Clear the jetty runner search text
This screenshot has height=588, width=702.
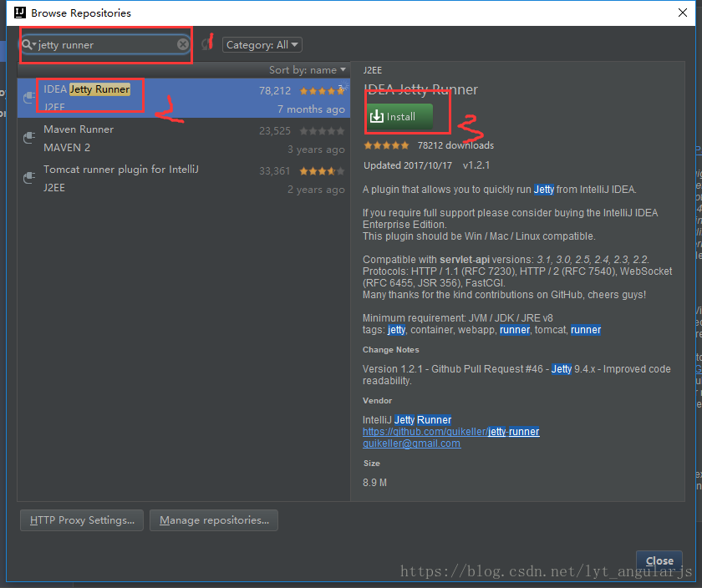[183, 44]
